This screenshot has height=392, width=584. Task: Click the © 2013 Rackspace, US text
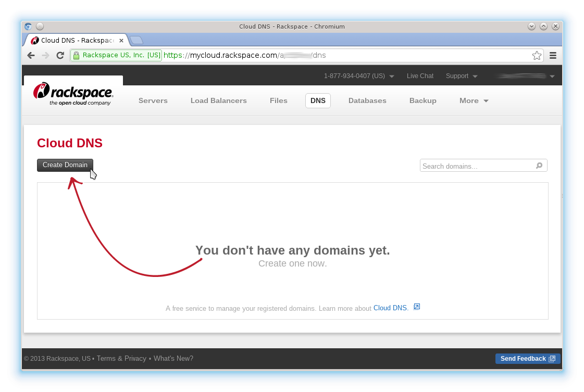click(x=57, y=359)
